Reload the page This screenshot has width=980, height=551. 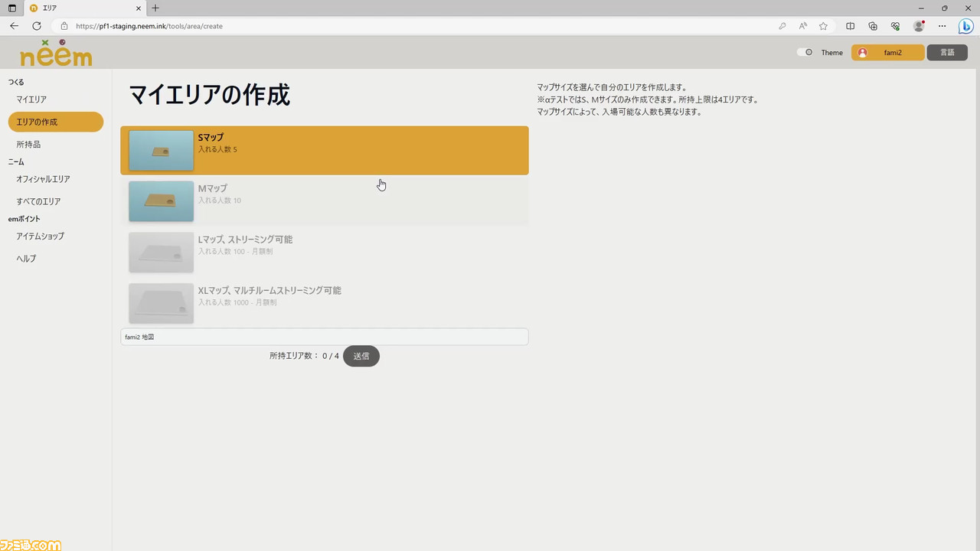coord(36,26)
